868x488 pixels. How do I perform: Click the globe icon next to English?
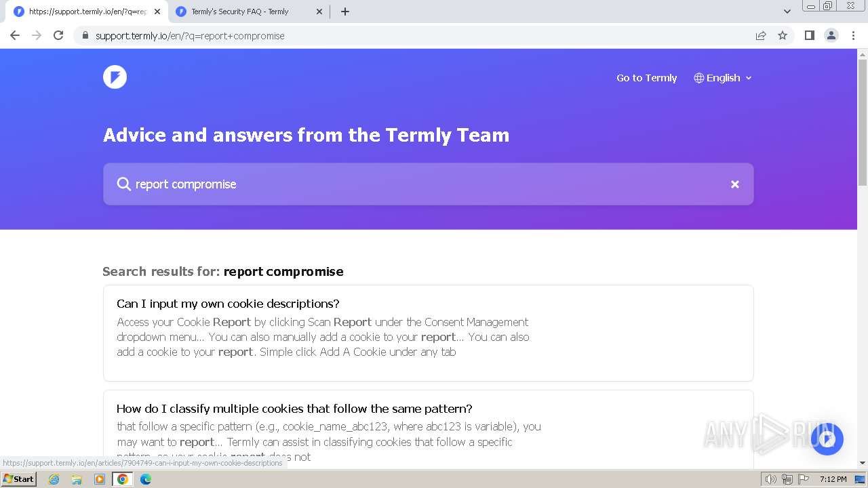699,78
